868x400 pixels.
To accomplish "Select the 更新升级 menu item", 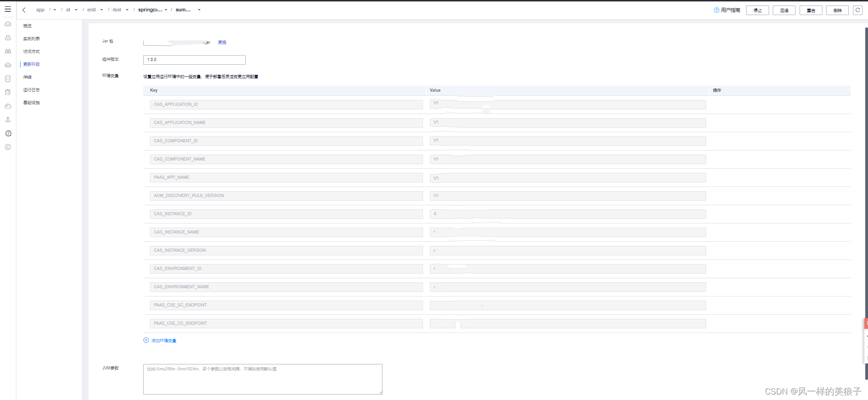I will pyautogui.click(x=31, y=64).
